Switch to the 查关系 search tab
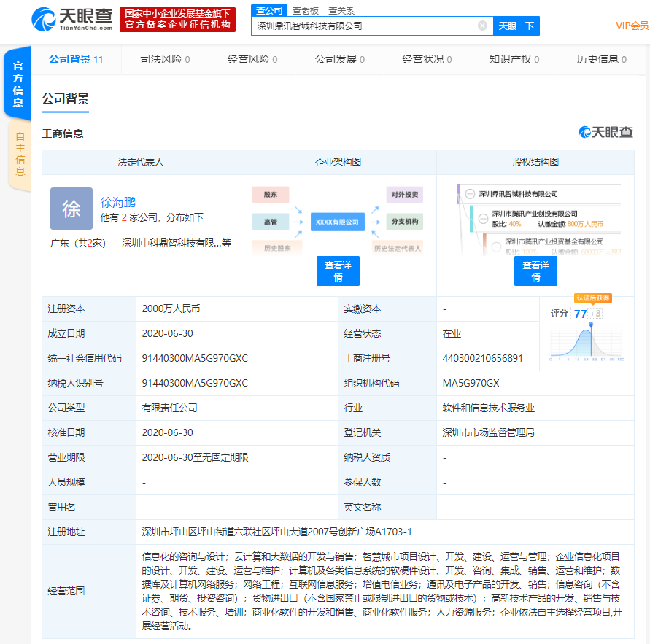Image resolution: width=650 pixels, height=644 pixels. [x=341, y=11]
